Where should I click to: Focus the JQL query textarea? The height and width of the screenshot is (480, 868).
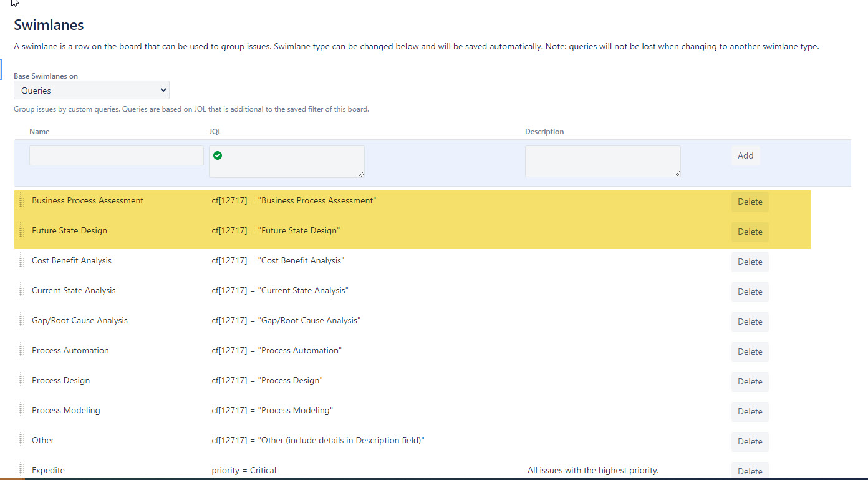click(x=287, y=162)
